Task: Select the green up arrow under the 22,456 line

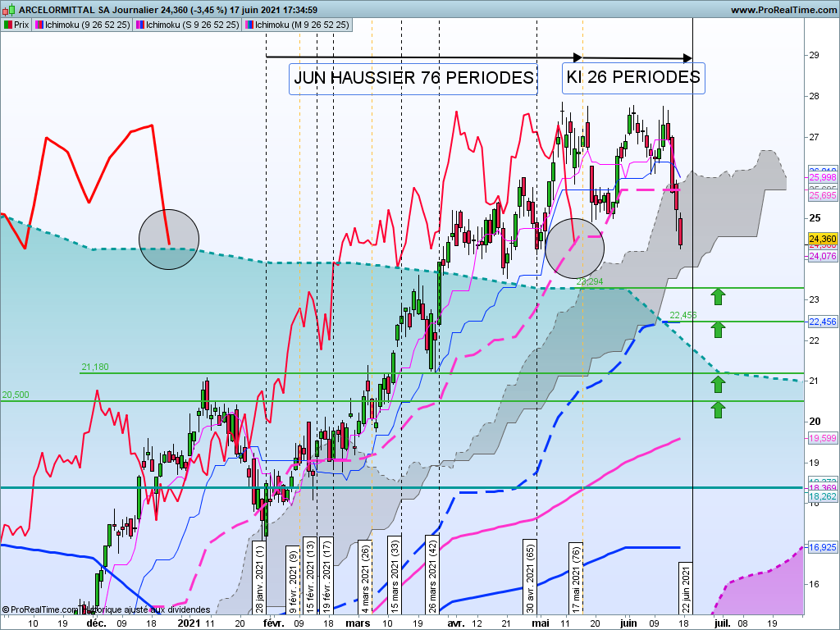Action: pos(718,330)
